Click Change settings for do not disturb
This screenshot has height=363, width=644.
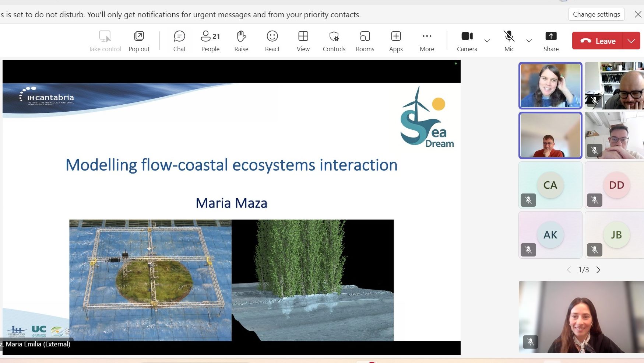(x=596, y=14)
